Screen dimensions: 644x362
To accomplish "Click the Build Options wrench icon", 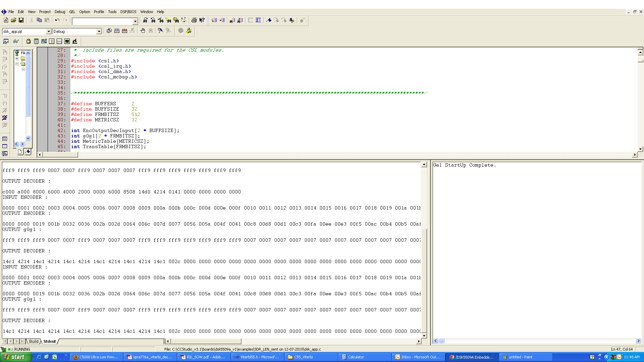I will (189, 31).
